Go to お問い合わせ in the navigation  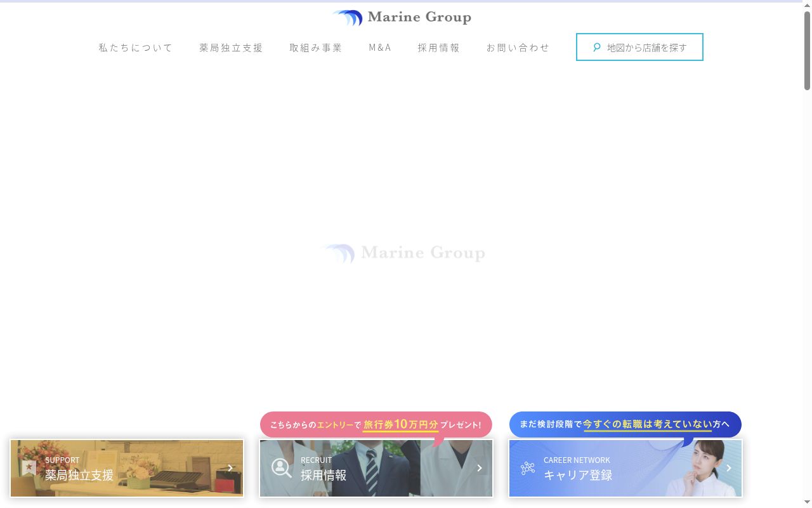(x=518, y=48)
